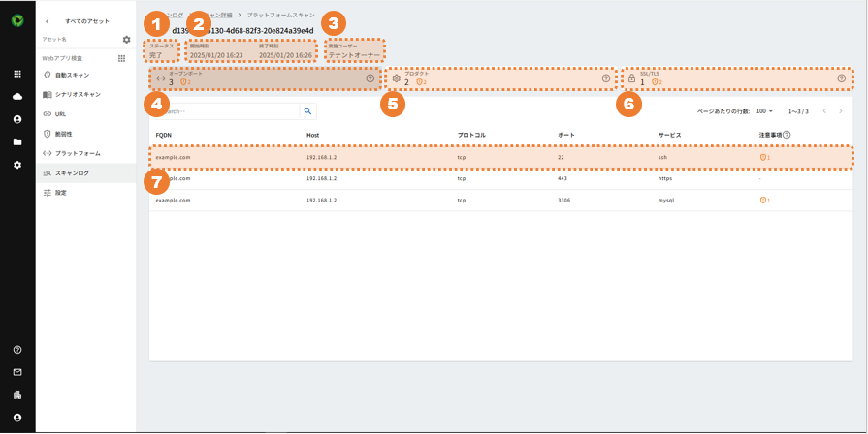Click the Host column header
This screenshot has height=434, width=868.
tap(312, 135)
